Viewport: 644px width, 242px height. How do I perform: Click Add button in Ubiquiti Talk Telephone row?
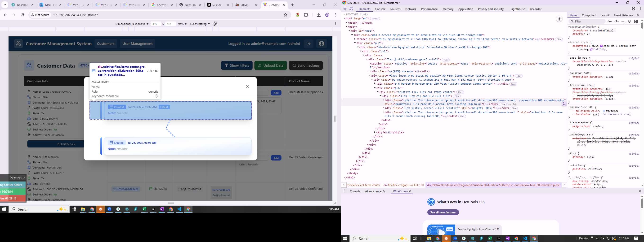tap(276, 93)
